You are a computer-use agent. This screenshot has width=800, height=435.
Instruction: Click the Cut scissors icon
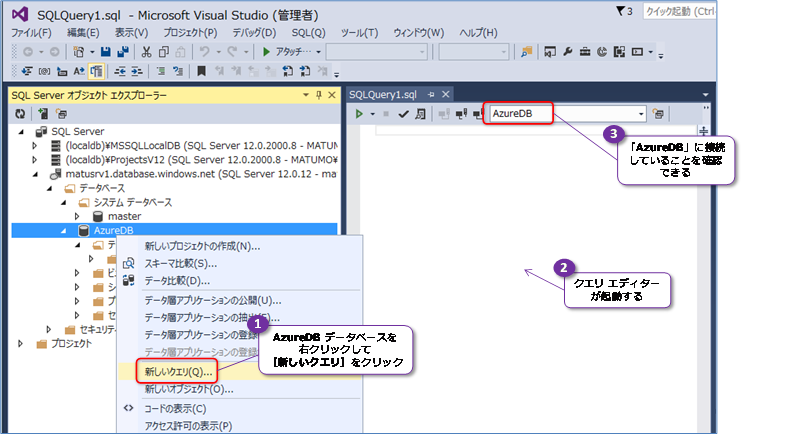[146, 52]
